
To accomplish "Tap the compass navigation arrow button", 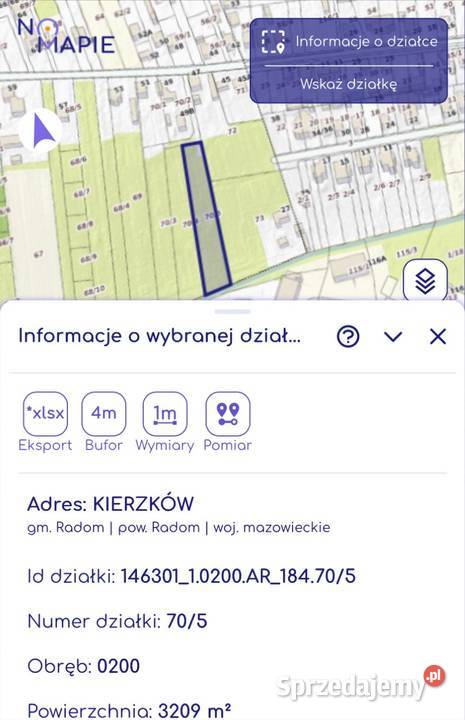I will pyautogui.click(x=41, y=130).
